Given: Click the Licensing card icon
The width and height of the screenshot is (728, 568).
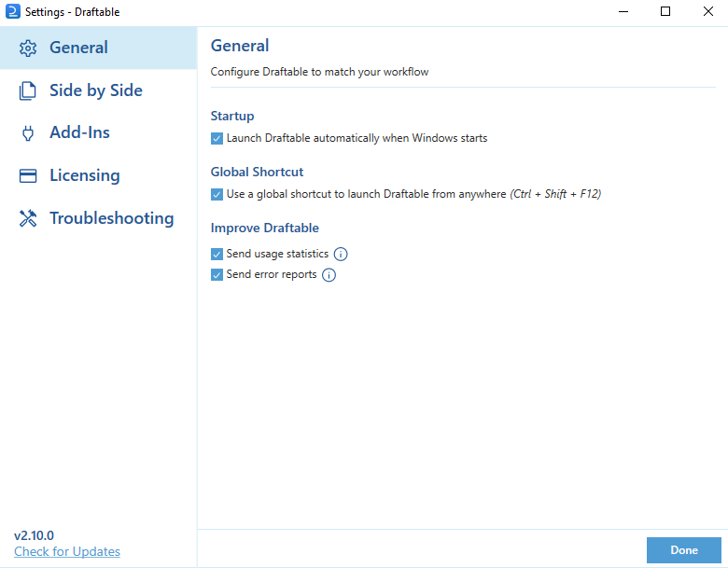Looking at the screenshot, I should point(28,176).
